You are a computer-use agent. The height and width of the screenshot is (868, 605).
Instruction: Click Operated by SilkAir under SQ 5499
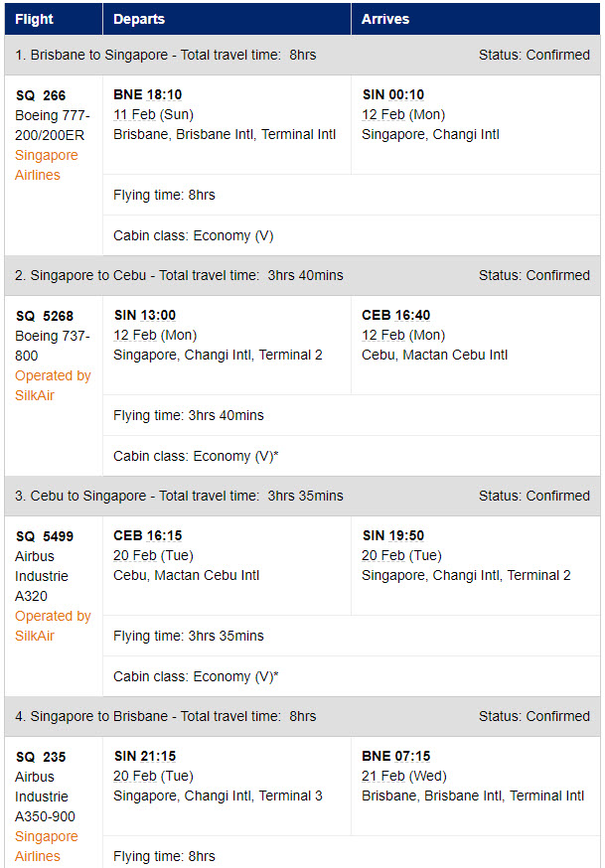pos(53,626)
